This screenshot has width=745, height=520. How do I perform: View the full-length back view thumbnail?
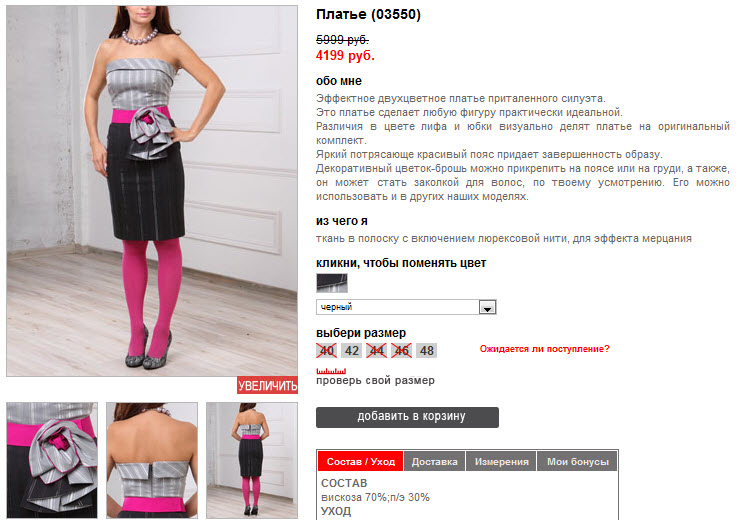click(x=252, y=460)
